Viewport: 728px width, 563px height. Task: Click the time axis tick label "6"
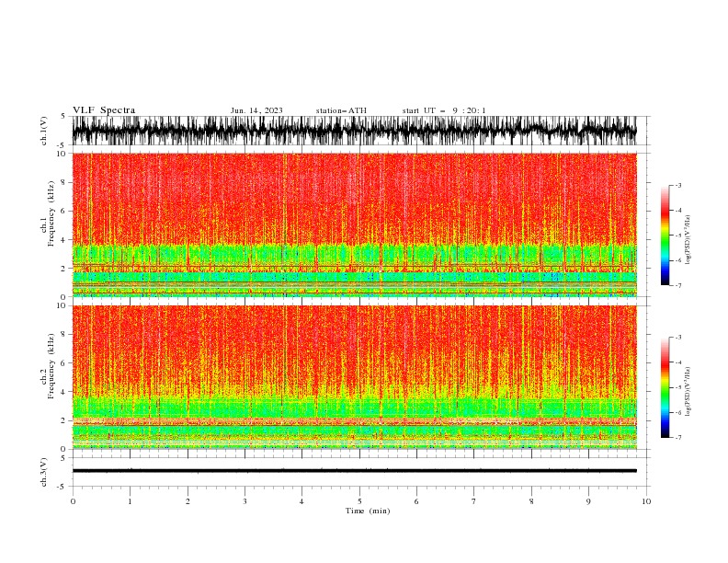click(416, 501)
